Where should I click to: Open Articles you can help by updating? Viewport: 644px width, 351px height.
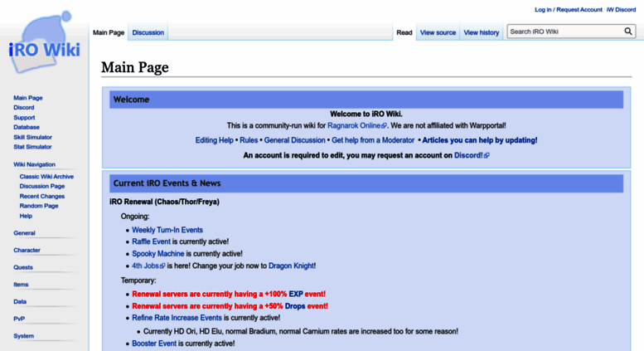480,140
